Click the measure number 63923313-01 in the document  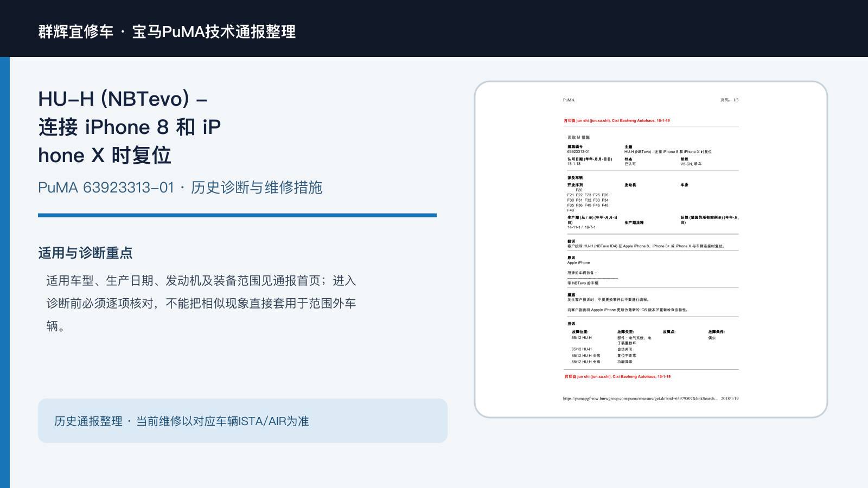pos(578,152)
